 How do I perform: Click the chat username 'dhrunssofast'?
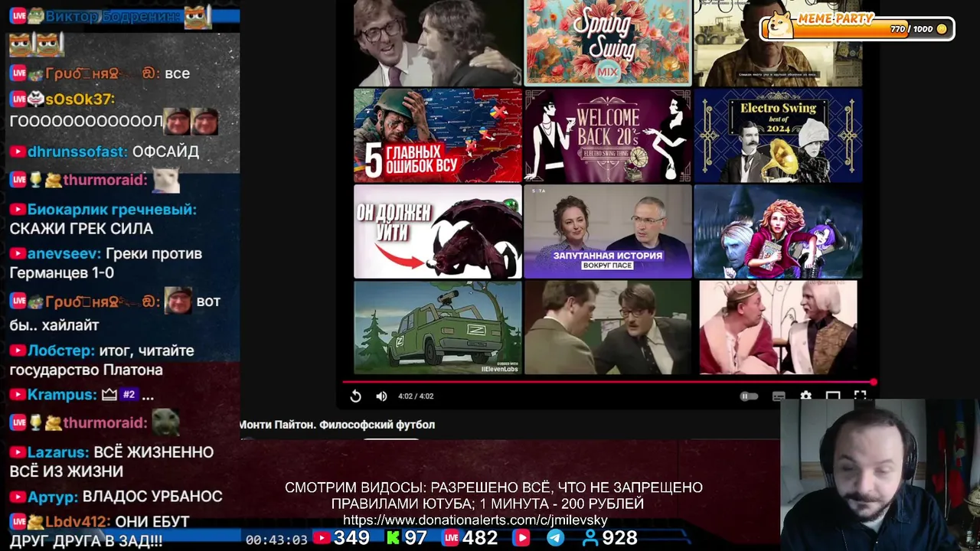(78, 152)
